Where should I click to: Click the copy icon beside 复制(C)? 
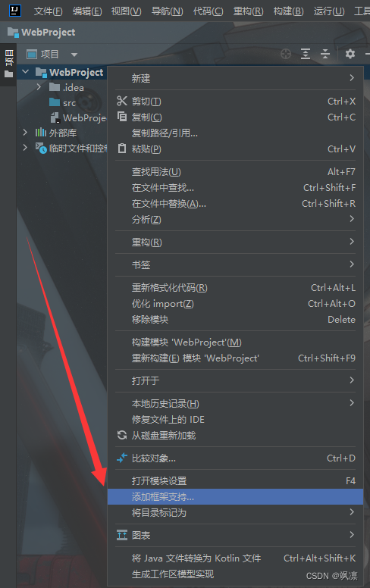coord(122,117)
